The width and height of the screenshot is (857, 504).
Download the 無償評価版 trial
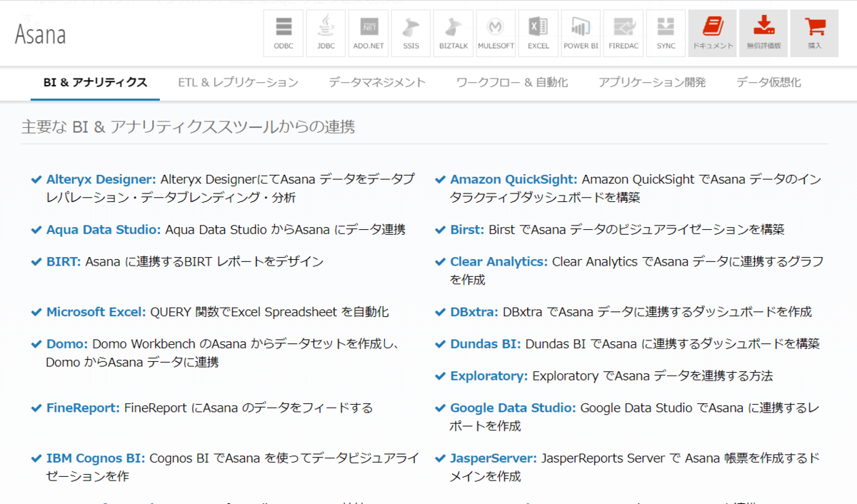point(763,34)
